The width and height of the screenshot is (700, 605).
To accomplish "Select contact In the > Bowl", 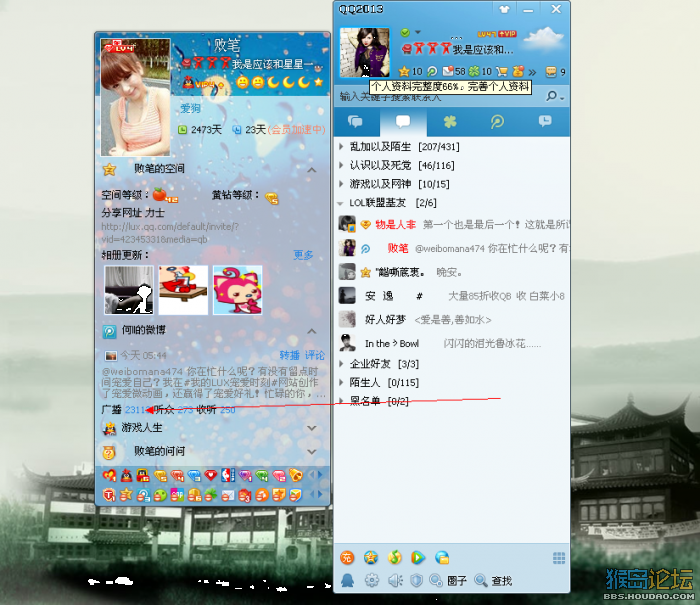I will (451, 343).
